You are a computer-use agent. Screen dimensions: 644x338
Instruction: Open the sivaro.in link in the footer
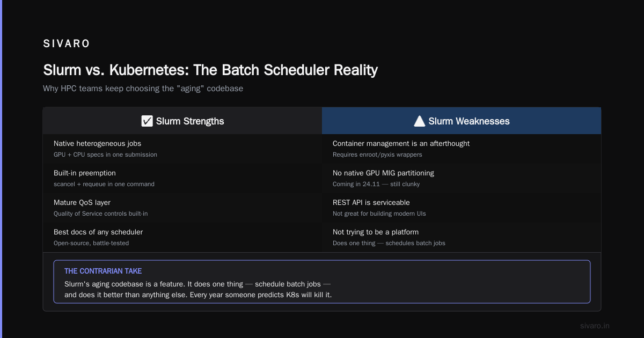tap(595, 326)
